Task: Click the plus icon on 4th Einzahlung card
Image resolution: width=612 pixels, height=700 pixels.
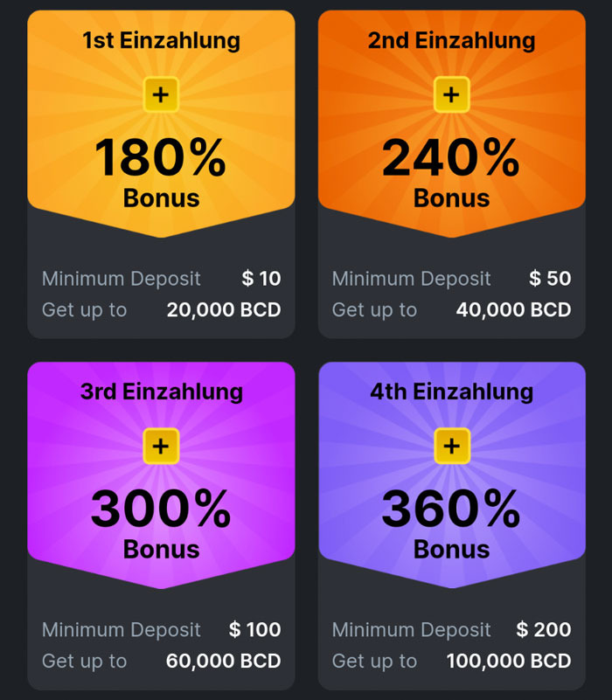Action: click(452, 446)
